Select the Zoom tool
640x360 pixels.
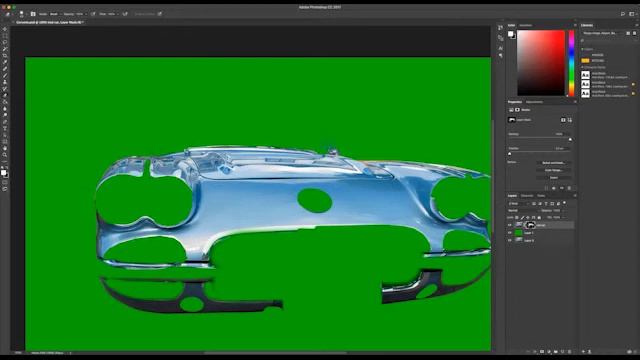[x=5, y=155]
